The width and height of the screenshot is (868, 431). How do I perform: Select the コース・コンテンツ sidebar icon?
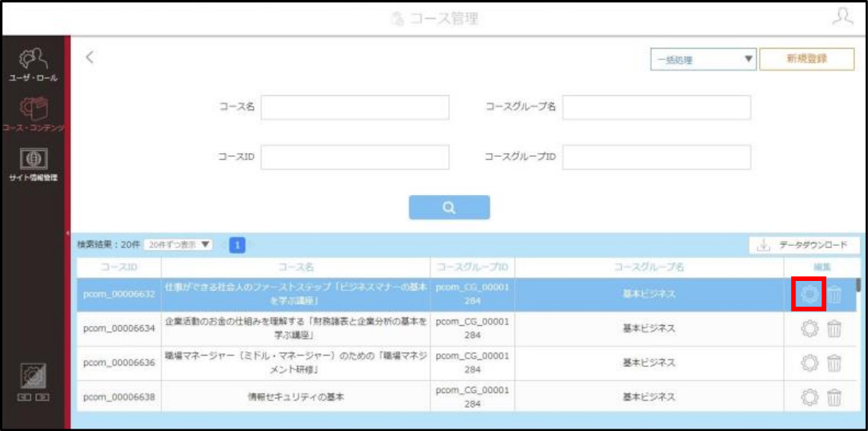point(34,109)
